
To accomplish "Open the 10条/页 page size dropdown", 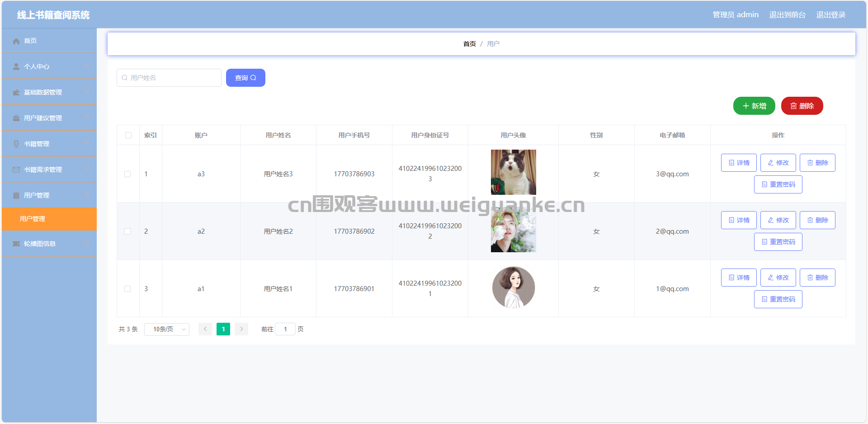I will click(x=167, y=330).
